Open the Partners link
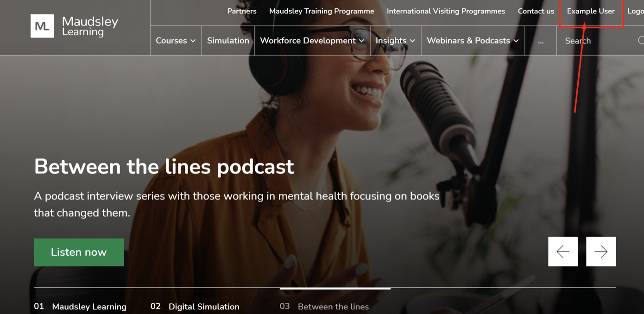644x314 pixels. (x=241, y=11)
